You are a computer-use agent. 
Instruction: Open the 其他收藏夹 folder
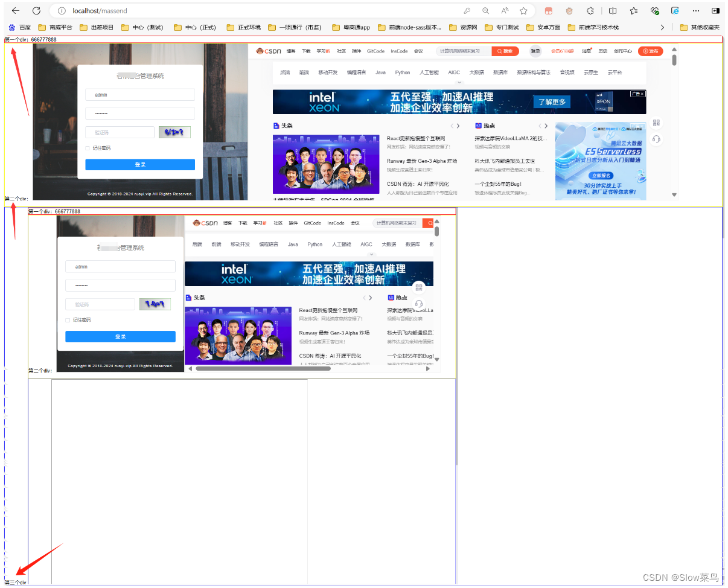pos(700,27)
